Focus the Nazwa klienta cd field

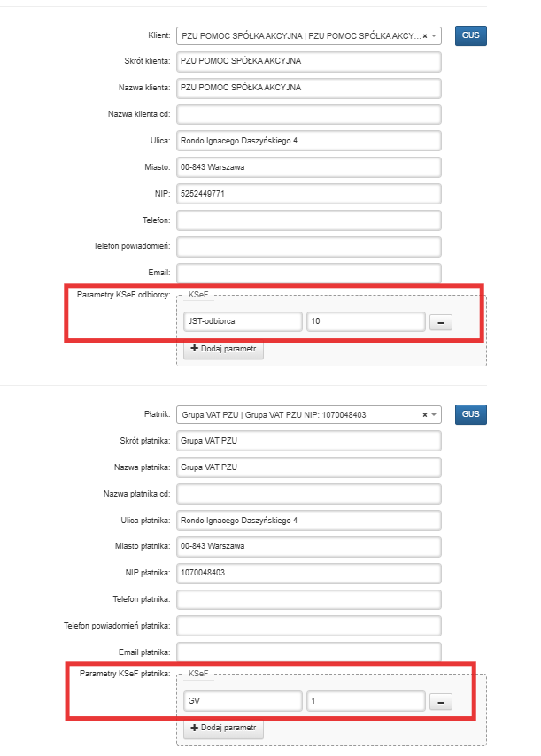point(308,114)
